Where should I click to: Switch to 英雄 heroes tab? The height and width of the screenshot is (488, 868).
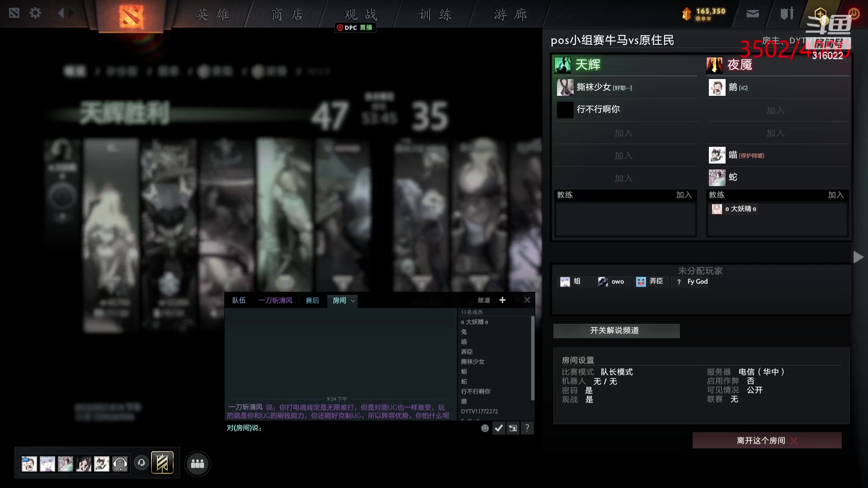point(212,14)
